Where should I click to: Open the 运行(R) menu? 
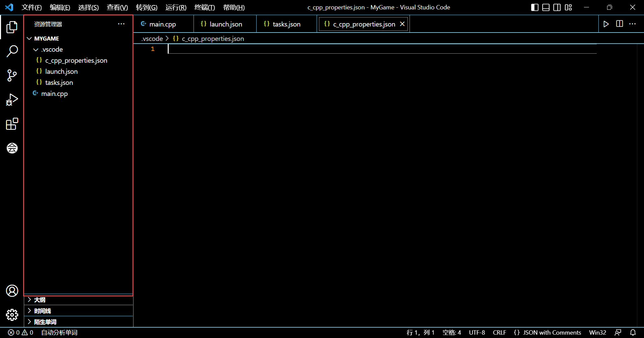pos(176,7)
